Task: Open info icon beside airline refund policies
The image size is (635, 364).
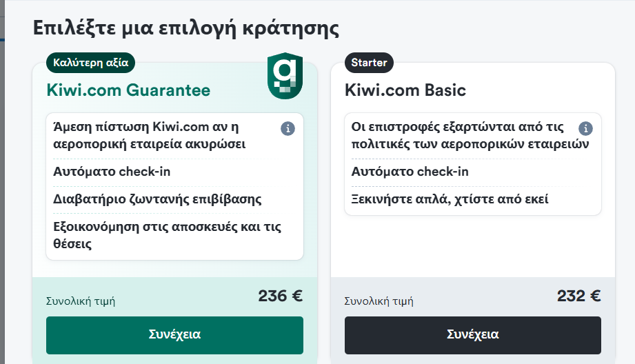Action: 585,129
